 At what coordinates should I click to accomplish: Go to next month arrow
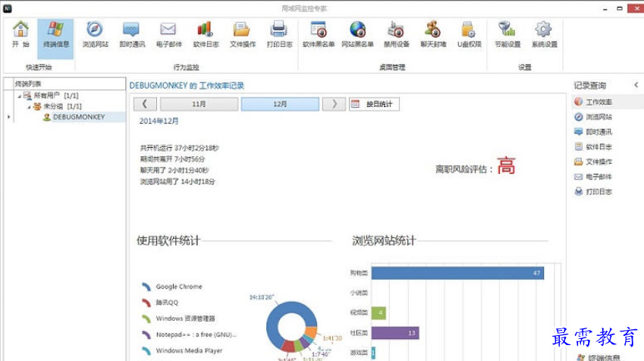click(x=334, y=104)
